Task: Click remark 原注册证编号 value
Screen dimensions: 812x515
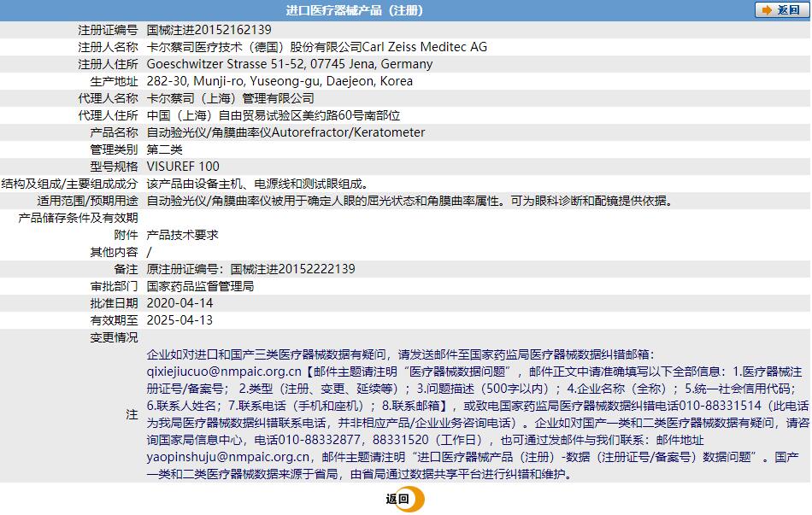Action: pyautogui.click(x=250, y=269)
